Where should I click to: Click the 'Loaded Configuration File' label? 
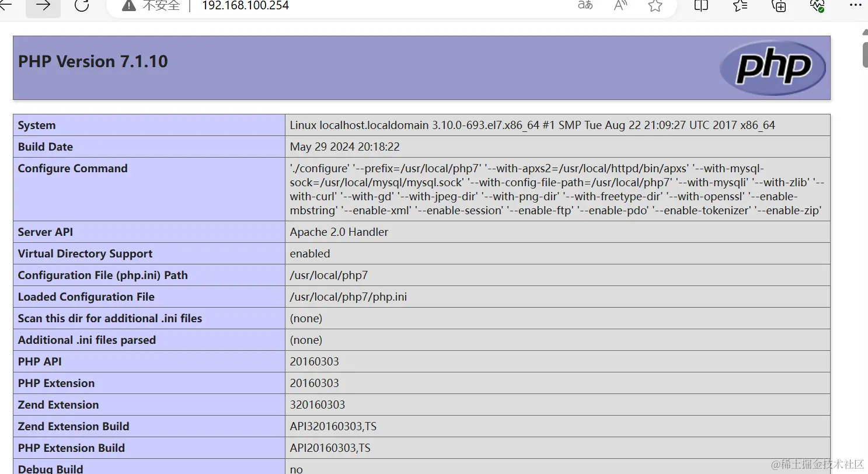point(86,297)
